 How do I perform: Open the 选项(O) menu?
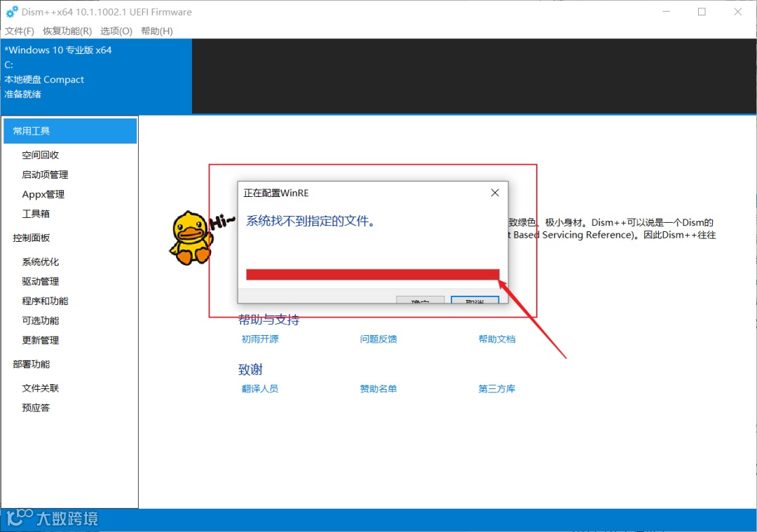click(x=116, y=31)
